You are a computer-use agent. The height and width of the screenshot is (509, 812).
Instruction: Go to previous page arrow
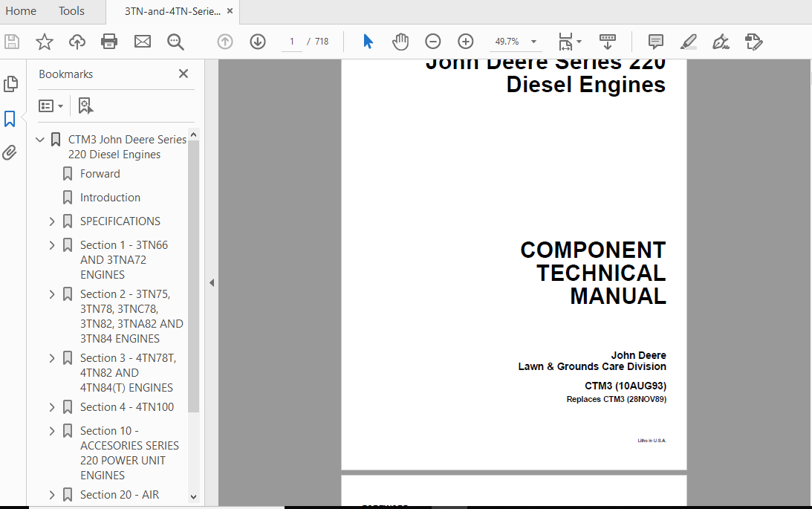225,42
